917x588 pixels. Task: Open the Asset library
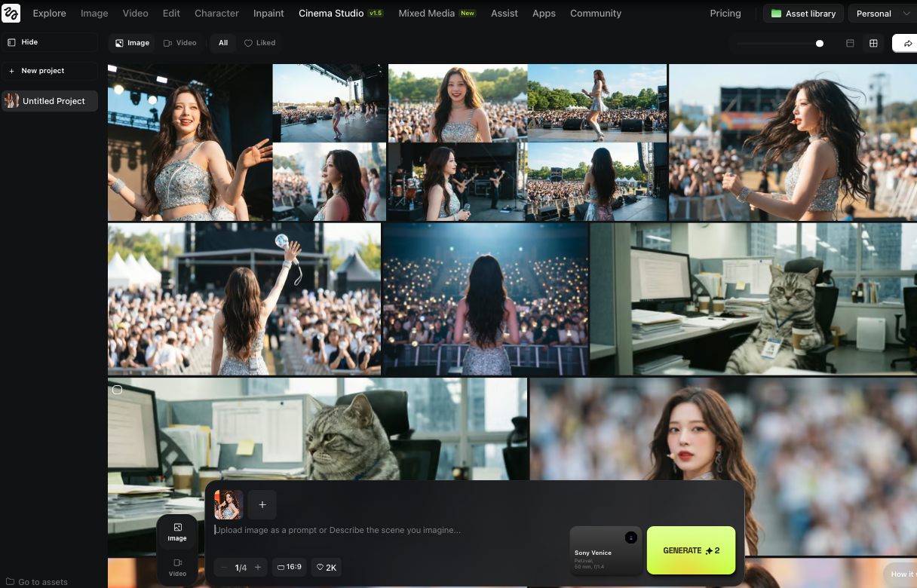coord(803,14)
